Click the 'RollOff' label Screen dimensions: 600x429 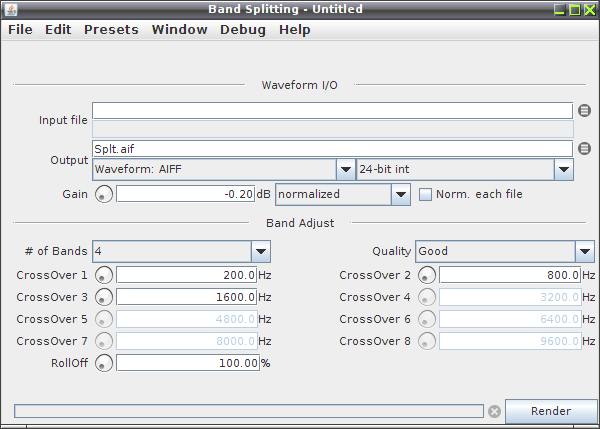(70, 363)
